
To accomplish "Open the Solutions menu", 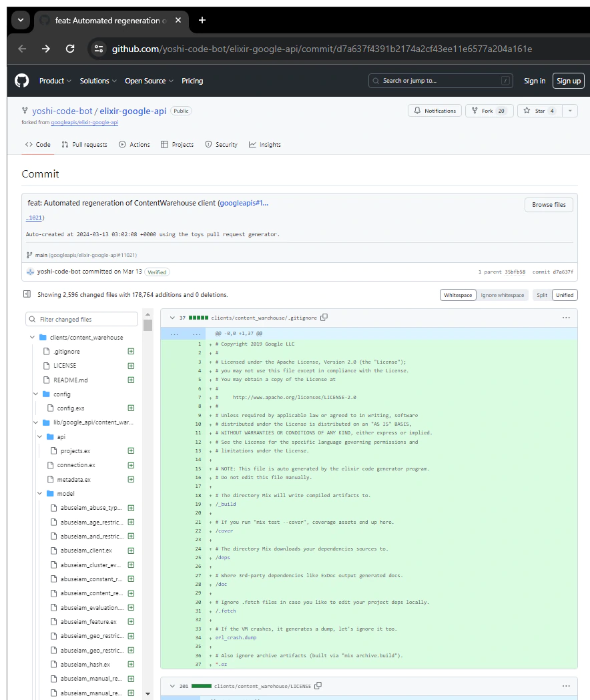I will coord(98,81).
